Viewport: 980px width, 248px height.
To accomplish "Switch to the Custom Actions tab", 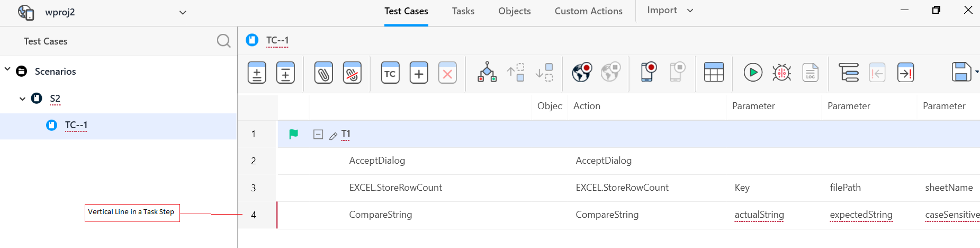I will click(588, 11).
